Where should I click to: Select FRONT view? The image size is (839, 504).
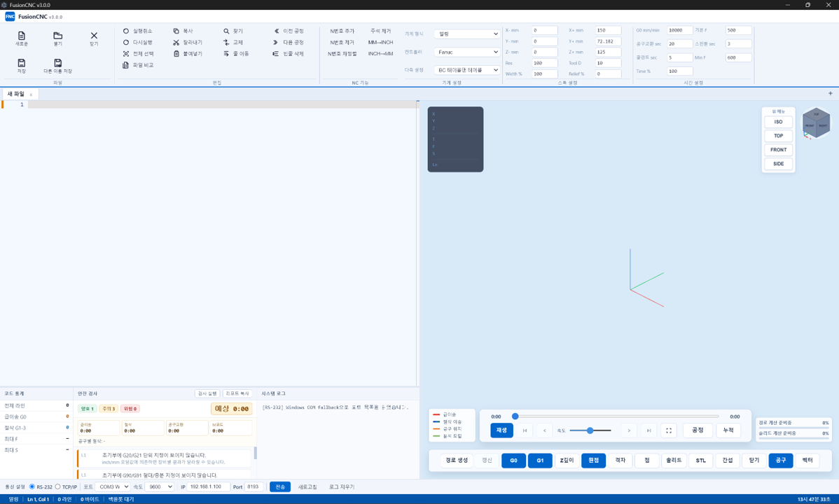coord(778,150)
